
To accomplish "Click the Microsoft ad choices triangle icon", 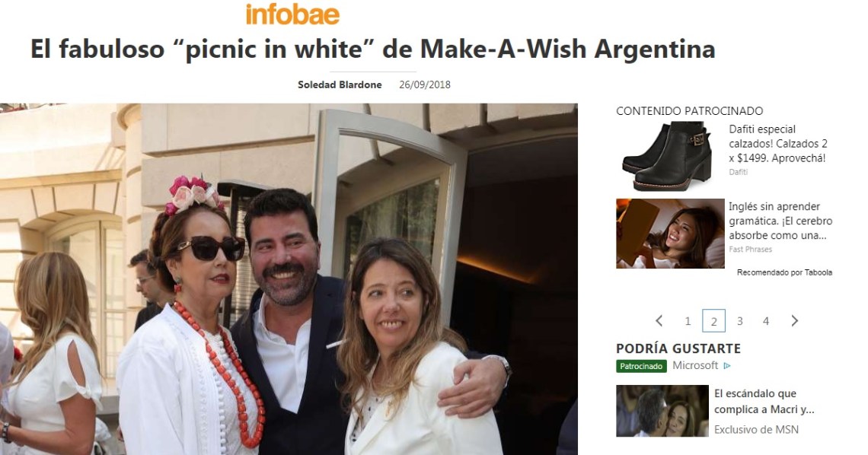I will tap(727, 365).
